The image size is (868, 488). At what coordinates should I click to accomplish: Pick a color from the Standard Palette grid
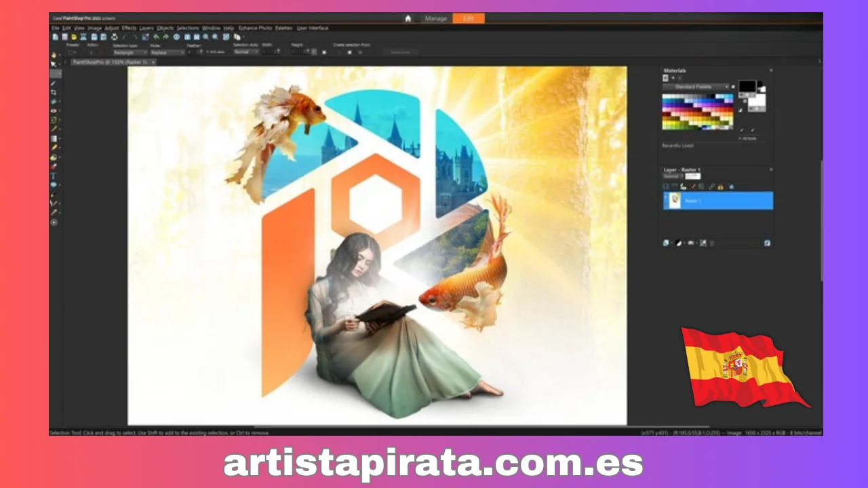698,112
